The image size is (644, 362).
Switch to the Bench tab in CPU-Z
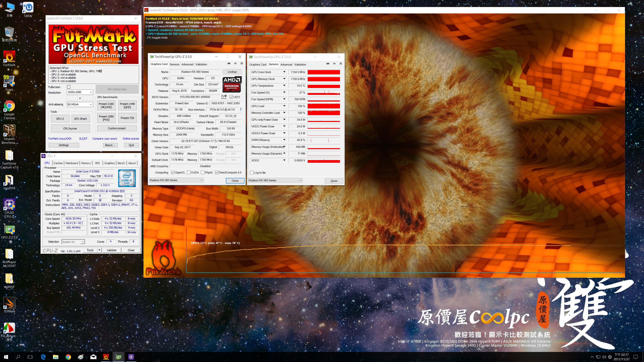tap(121, 163)
